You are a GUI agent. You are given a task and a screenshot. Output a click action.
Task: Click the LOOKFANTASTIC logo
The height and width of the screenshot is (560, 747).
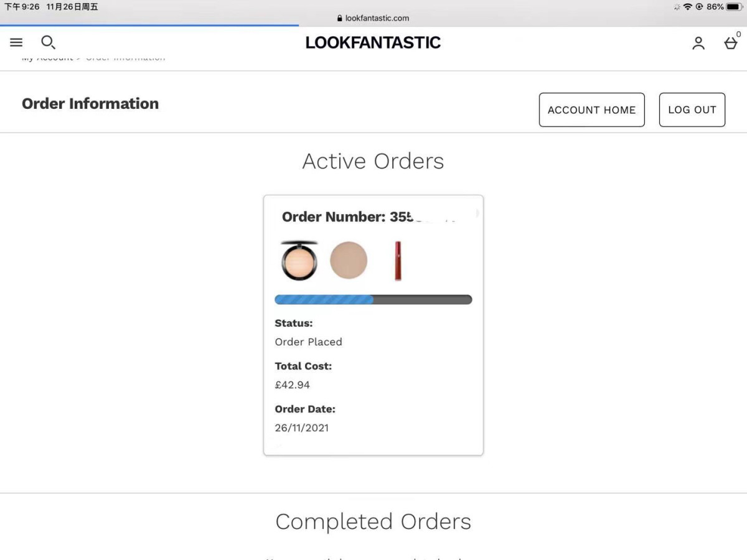pos(373,42)
